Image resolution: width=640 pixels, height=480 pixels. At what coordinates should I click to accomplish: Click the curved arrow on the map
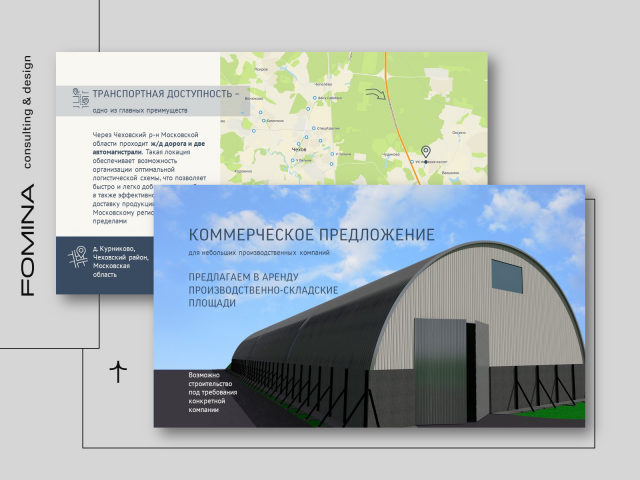pos(376,94)
